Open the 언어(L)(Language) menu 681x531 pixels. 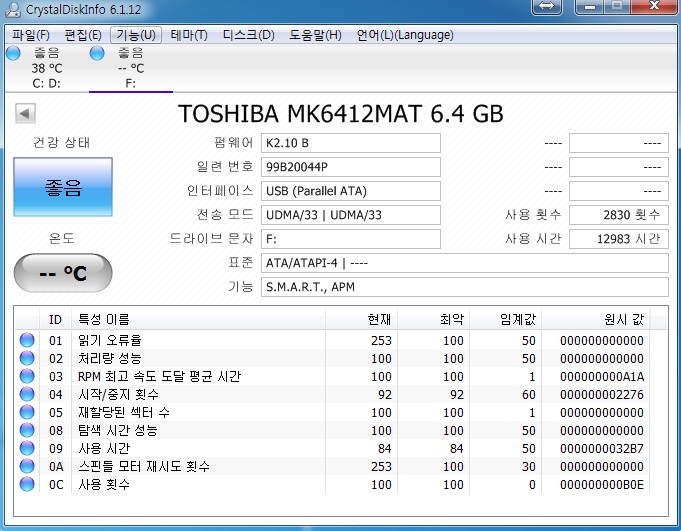point(405,35)
